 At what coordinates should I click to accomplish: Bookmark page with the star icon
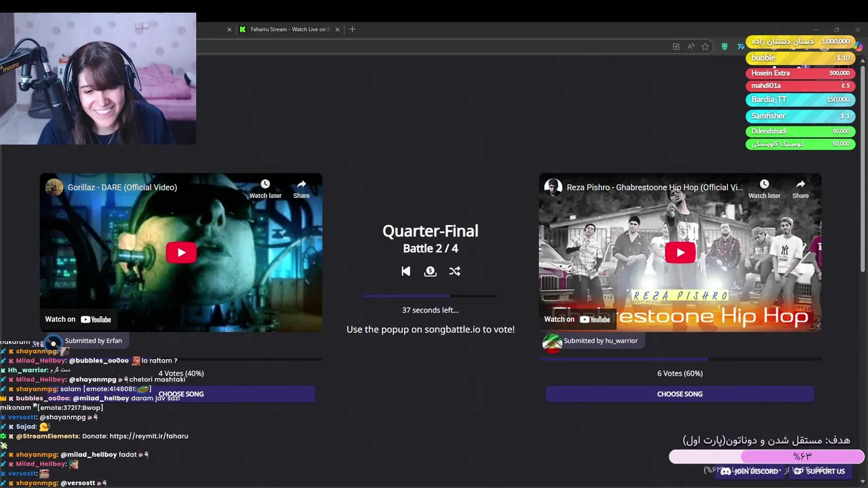705,47
